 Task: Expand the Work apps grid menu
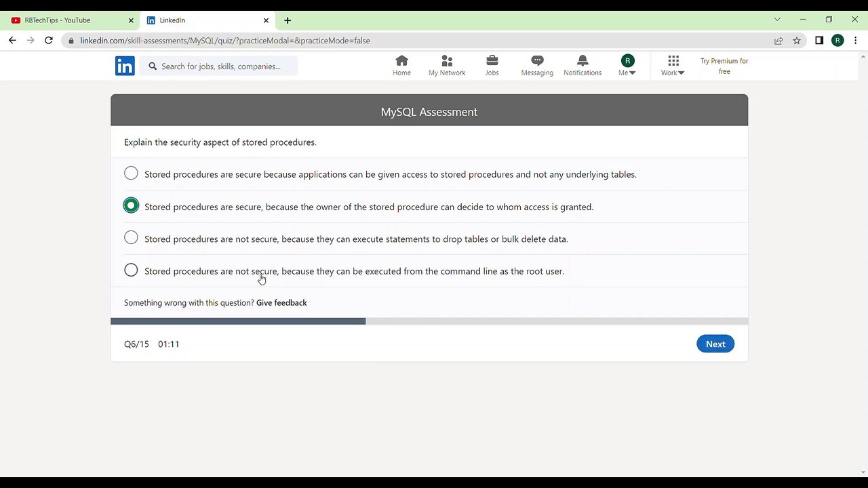point(673,66)
